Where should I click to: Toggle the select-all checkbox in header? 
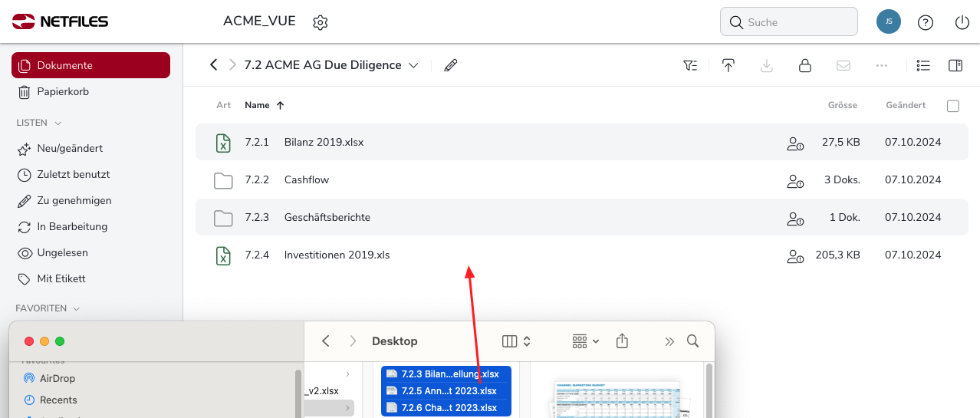(953, 106)
